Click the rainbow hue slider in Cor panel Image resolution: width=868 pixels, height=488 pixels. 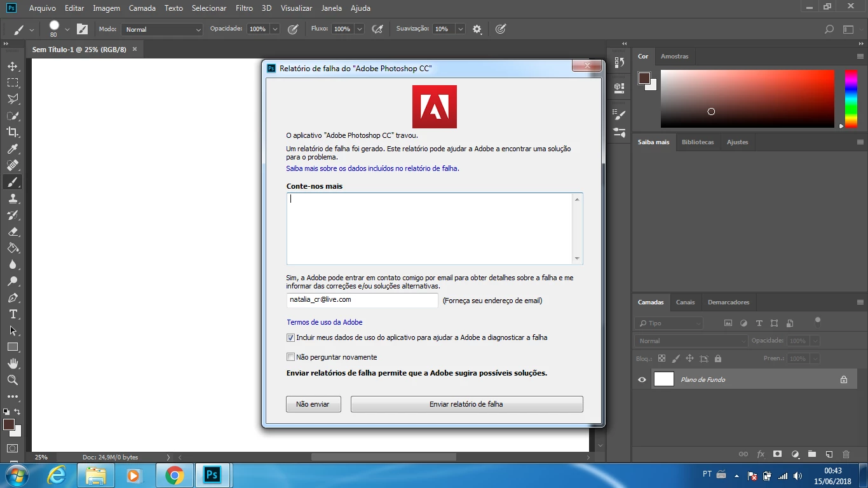851,98
